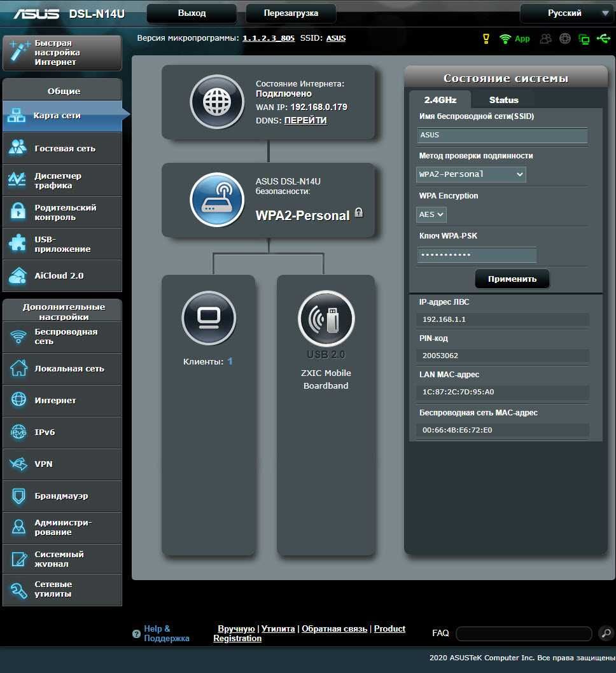Open the Clients computer icon
Image resolution: width=616 pixels, height=673 pixels.
209,318
